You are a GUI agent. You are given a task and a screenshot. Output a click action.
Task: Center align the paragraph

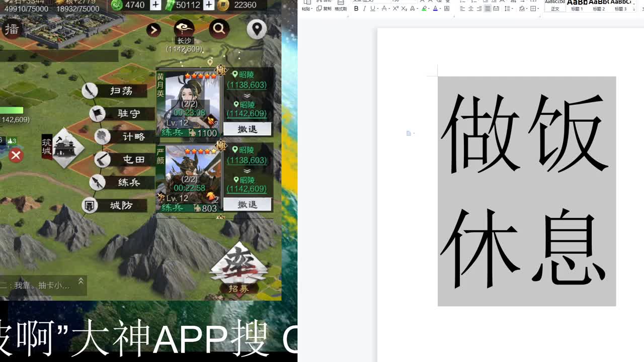[470, 9]
